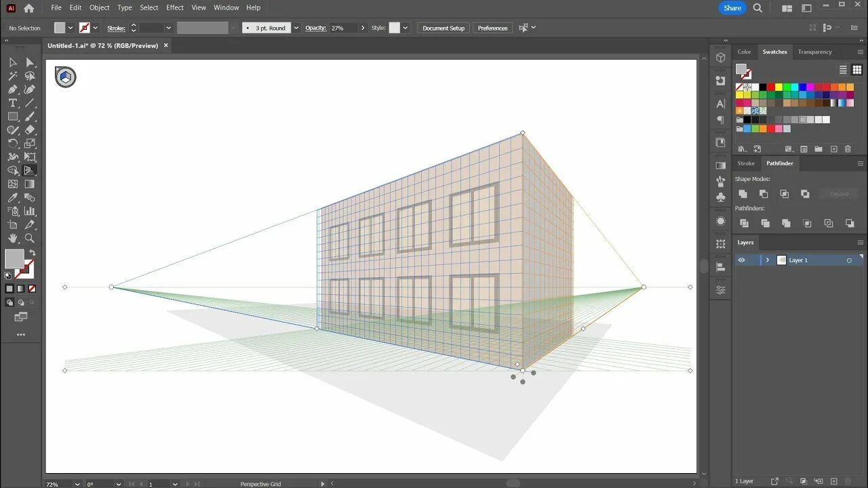
Task: Pick the Rectangle tool
Action: (12, 117)
